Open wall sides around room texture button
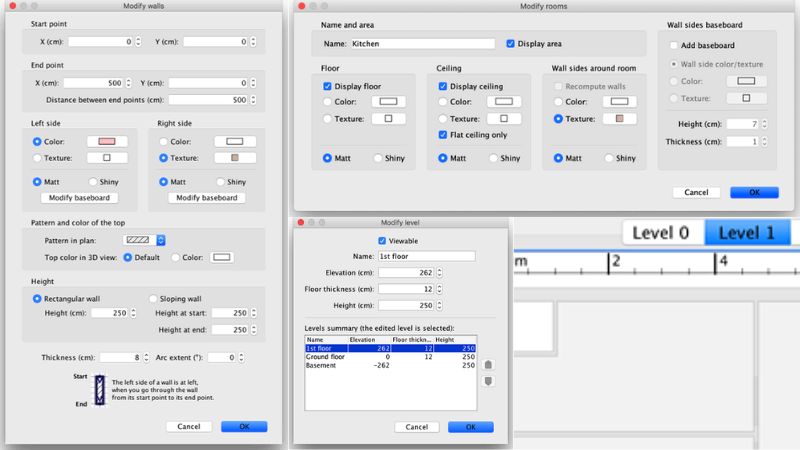The height and width of the screenshot is (450, 800). coord(619,119)
